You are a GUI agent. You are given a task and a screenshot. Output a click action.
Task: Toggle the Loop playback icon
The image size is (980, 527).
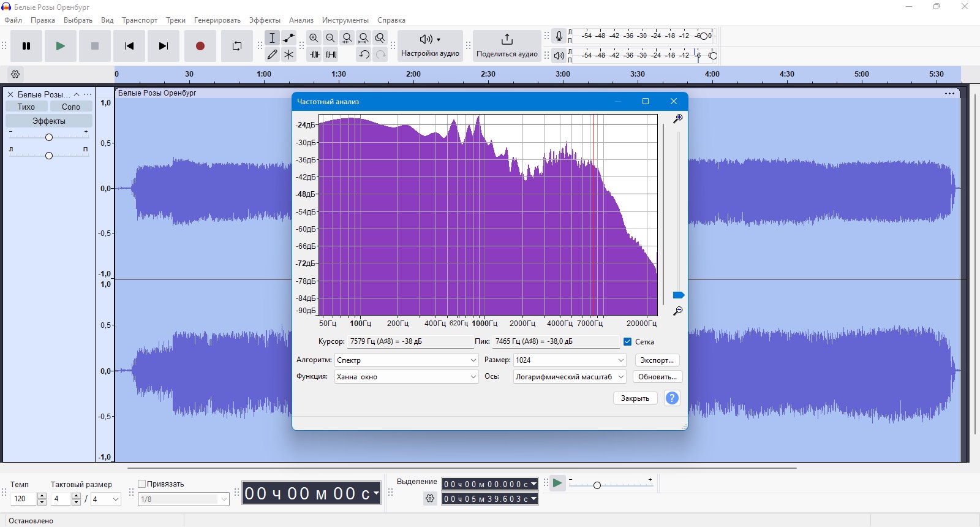pos(237,46)
